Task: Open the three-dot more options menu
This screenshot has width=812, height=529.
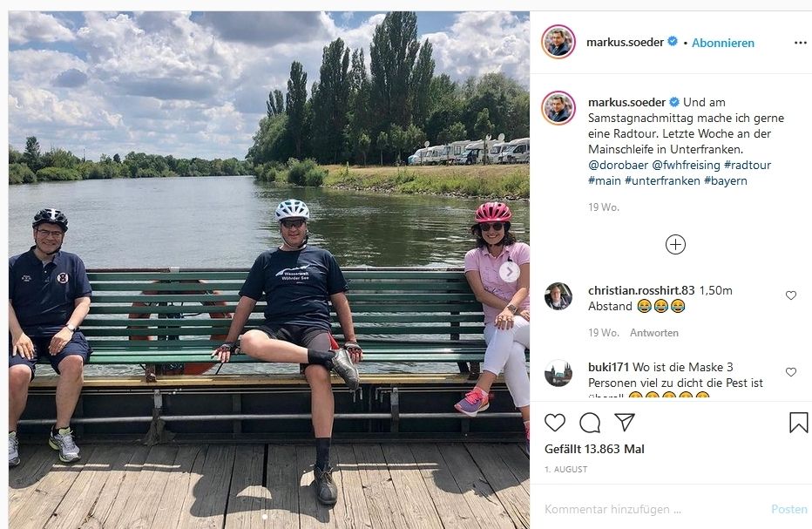Action: point(801,43)
